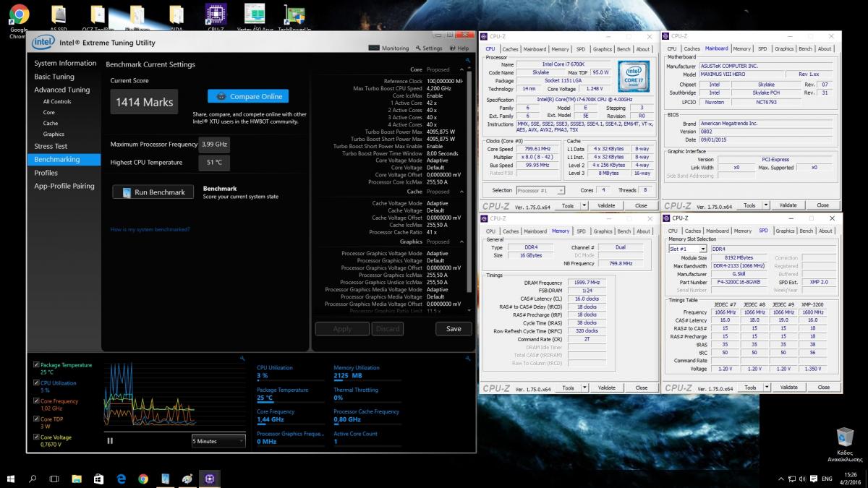Click the purple CPU-Z taskbar icon
This screenshot has width=868, height=488.
click(210, 479)
